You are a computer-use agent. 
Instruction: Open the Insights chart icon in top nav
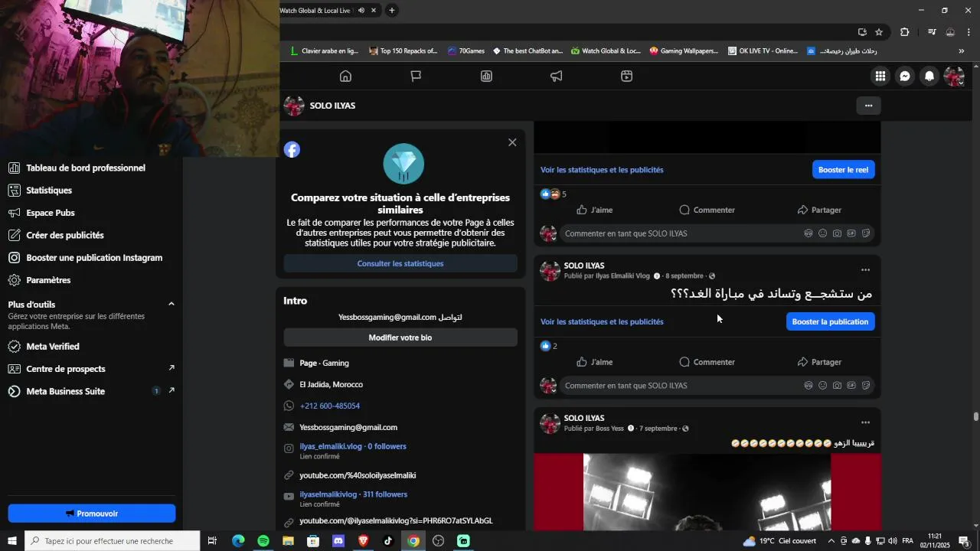point(486,77)
